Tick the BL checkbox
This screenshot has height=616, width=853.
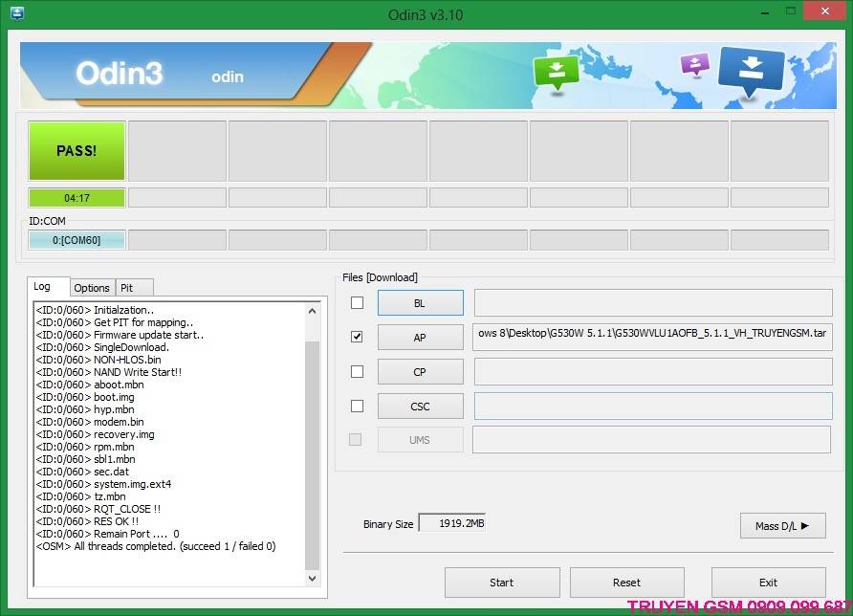pos(357,302)
